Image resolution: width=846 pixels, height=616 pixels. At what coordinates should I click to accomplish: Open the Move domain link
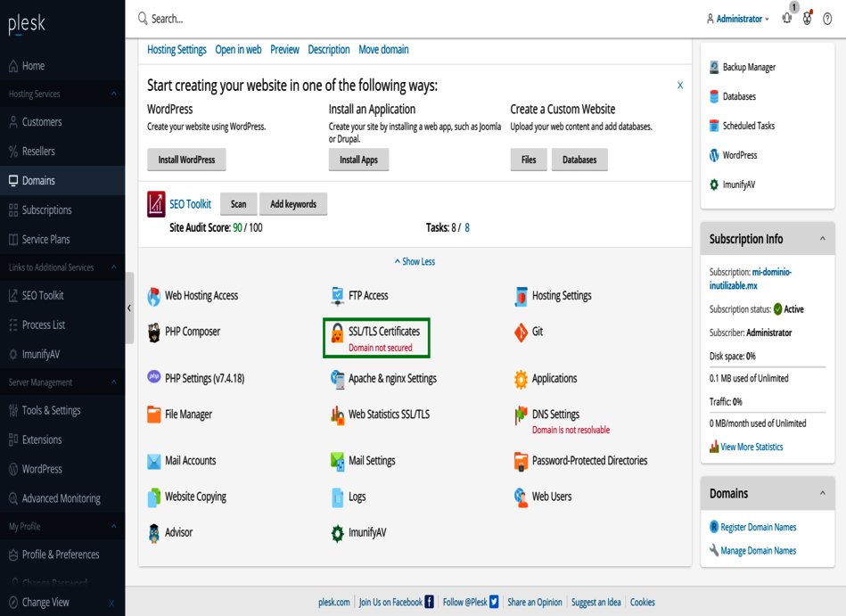(383, 50)
